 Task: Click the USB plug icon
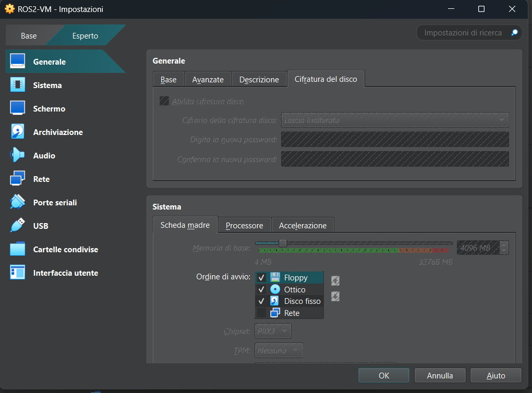(17, 226)
